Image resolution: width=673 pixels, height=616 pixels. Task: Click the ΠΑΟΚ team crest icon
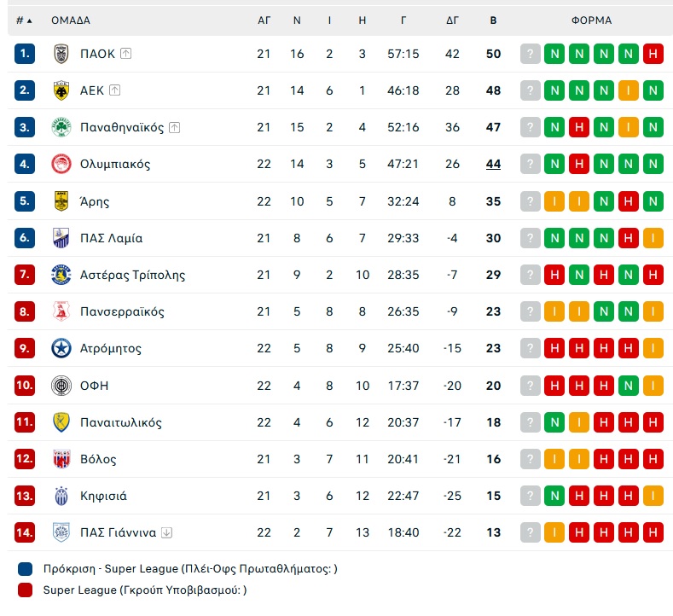click(x=61, y=54)
